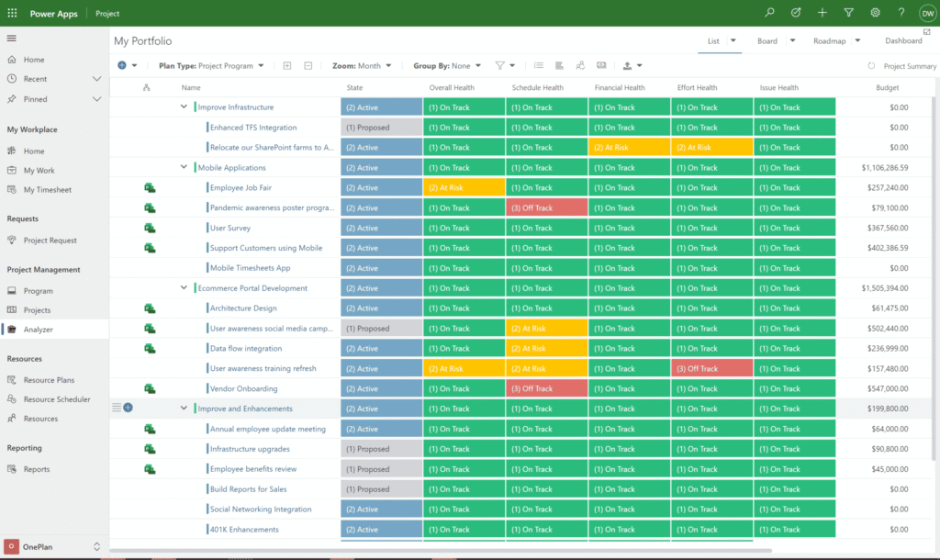This screenshot has width=940, height=560.
Task: Open the Vendor Onboarding project link
Action: (x=243, y=388)
